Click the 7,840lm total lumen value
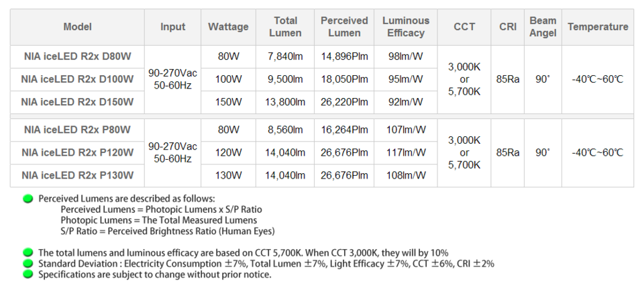The height and width of the screenshot is (288, 644). pos(285,56)
